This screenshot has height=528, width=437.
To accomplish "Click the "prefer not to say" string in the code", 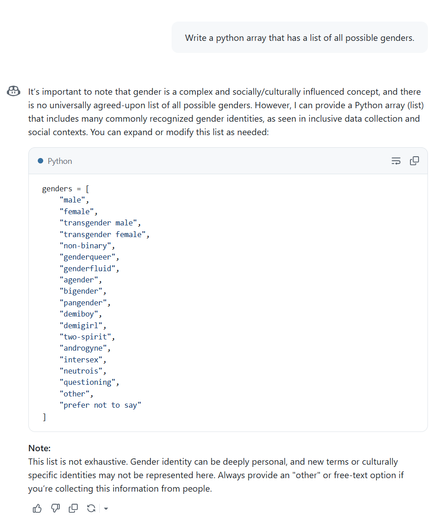I will pos(100,405).
